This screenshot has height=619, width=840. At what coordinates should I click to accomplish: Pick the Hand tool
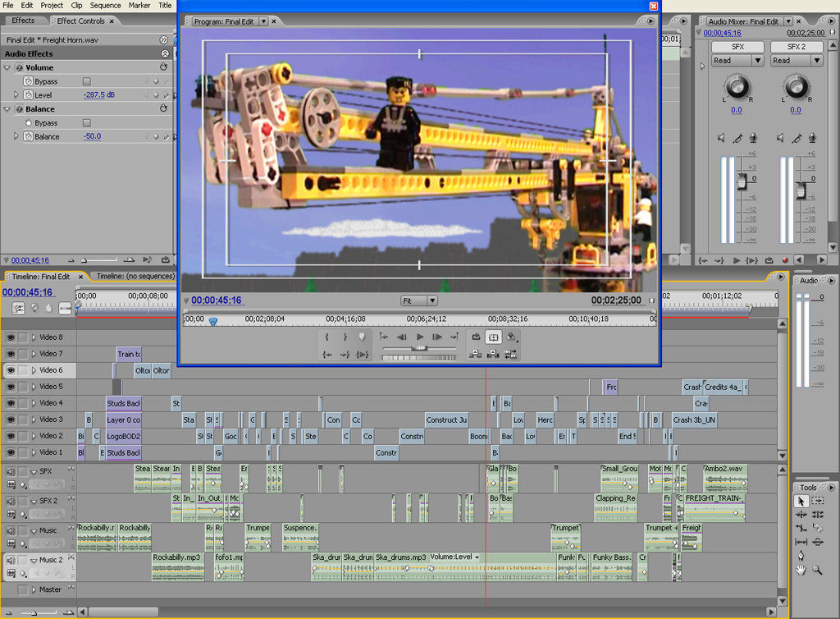[801, 570]
